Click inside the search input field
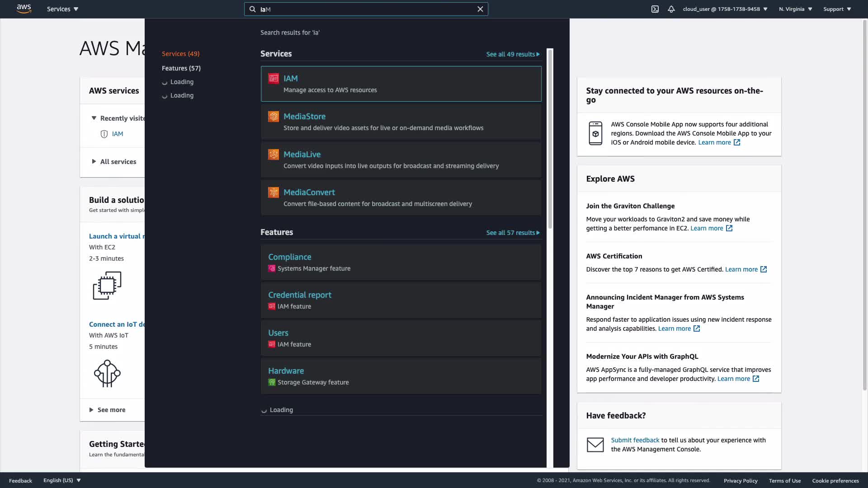Screen dimensions: 868x488 366,9
